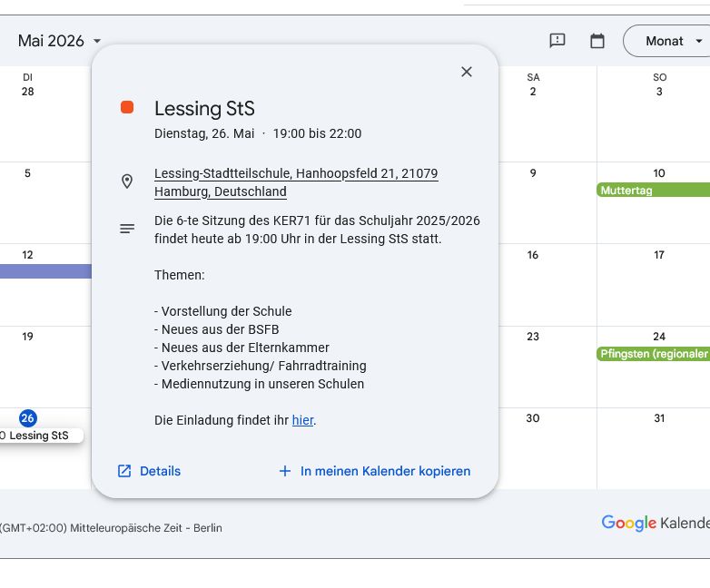Screen dimensions: 710x588
Task: Click the description lines icon
Action: click(127, 229)
